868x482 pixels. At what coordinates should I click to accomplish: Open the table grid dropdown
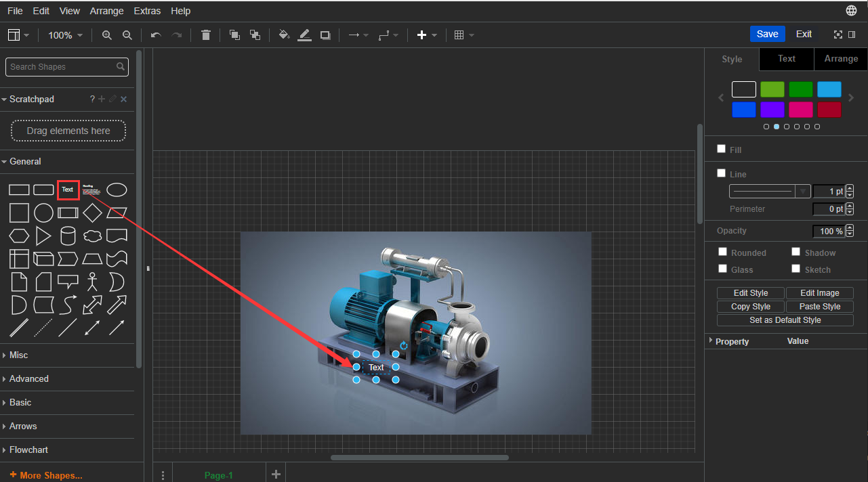[x=464, y=35]
